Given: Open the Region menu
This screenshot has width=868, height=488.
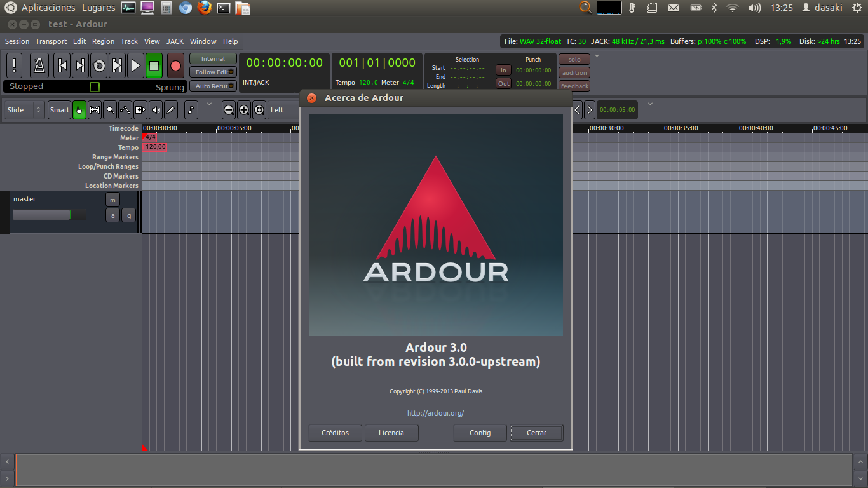Looking at the screenshot, I should (103, 41).
